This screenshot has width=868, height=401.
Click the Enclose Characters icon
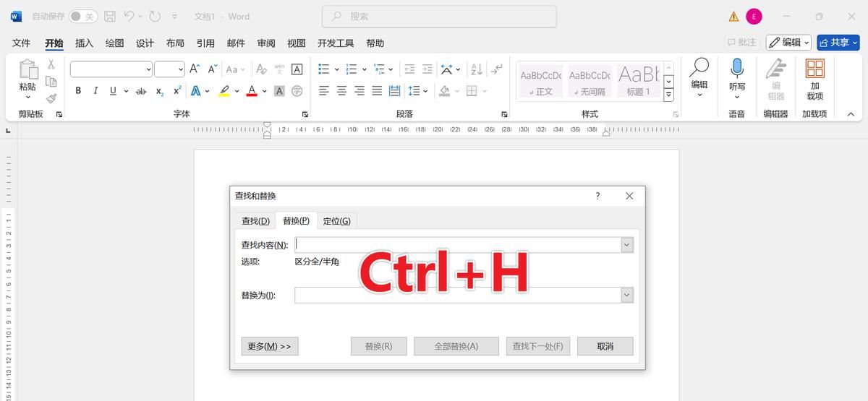pyautogui.click(x=297, y=91)
